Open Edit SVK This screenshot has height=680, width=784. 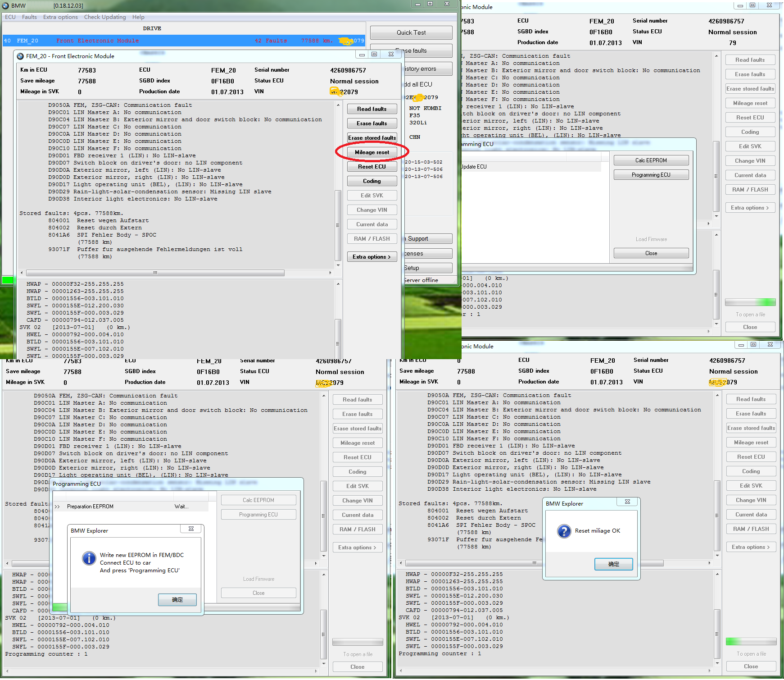[372, 195]
